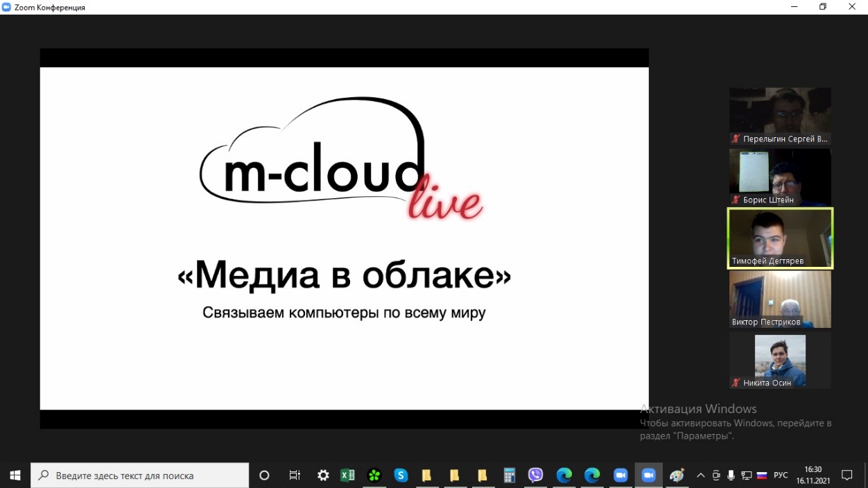The height and width of the screenshot is (488, 868).
Task: Select Тимофей Дегтярев active speaker thumbnail
Action: [x=780, y=238]
